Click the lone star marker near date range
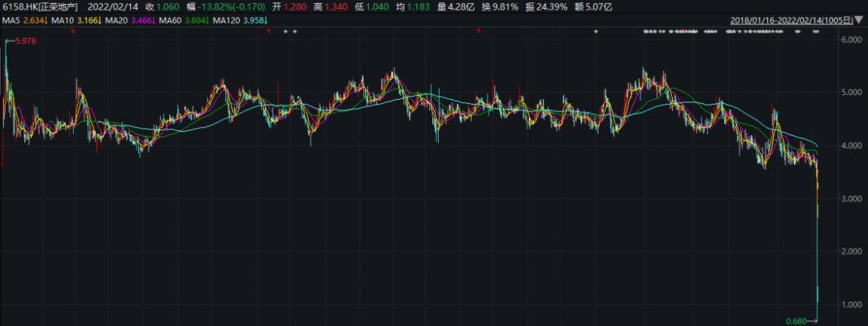The image size is (868, 326). click(596, 31)
